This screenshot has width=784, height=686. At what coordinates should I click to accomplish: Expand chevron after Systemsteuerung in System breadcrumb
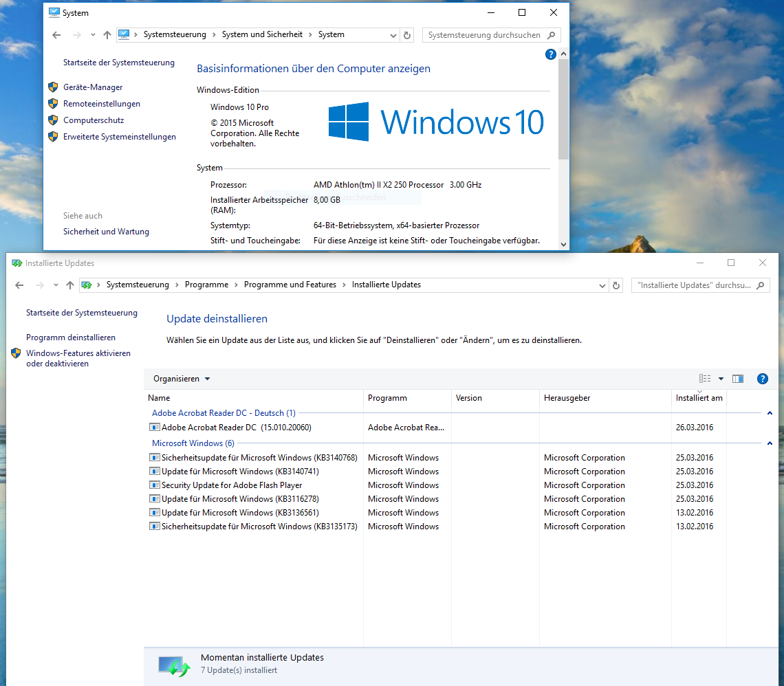(x=214, y=34)
